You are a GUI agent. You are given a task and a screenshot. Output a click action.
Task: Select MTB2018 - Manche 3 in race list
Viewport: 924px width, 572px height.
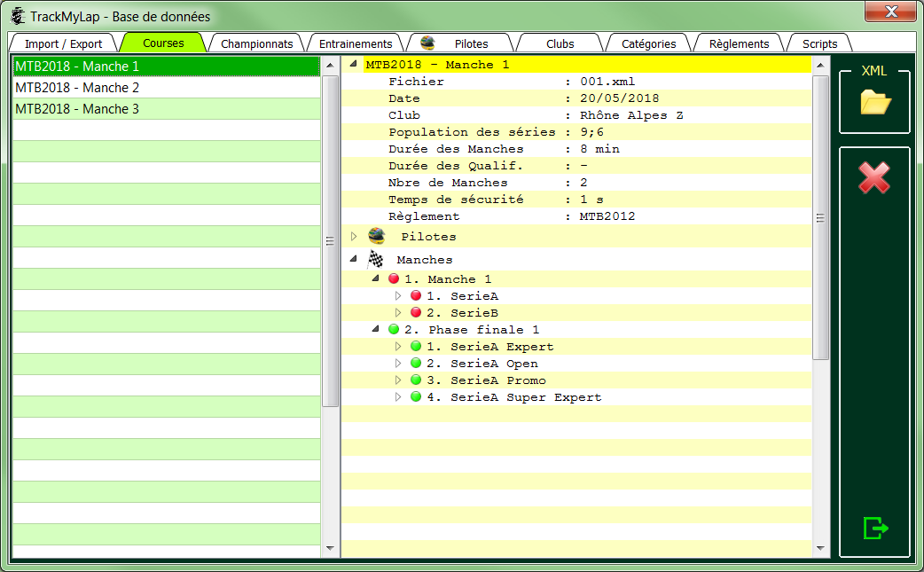pos(167,108)
